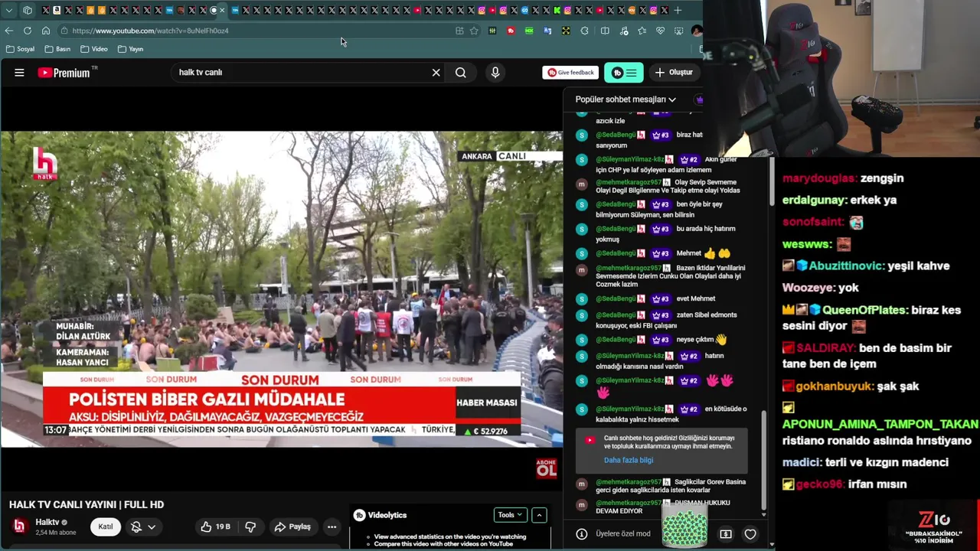Send a Super Chat via the dollar icon
980x551 pixels.
tap(726, 534)
